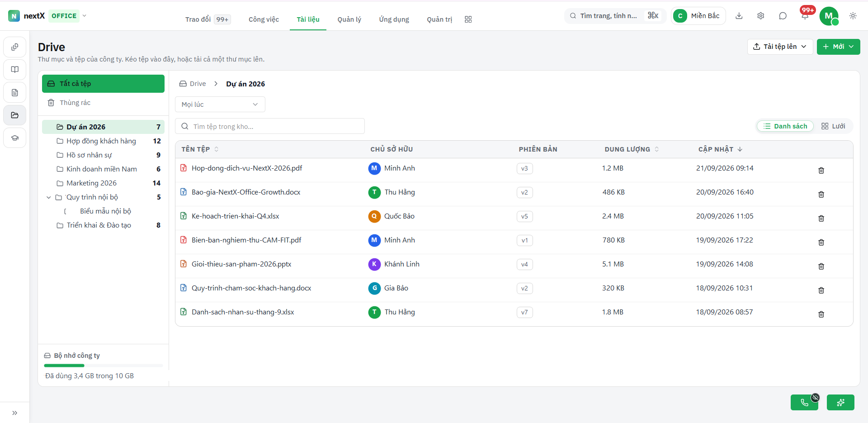The width and height of the screenshot is (868, 423).
Task: Open the chat bubble icon
Action: click(783, 16)
